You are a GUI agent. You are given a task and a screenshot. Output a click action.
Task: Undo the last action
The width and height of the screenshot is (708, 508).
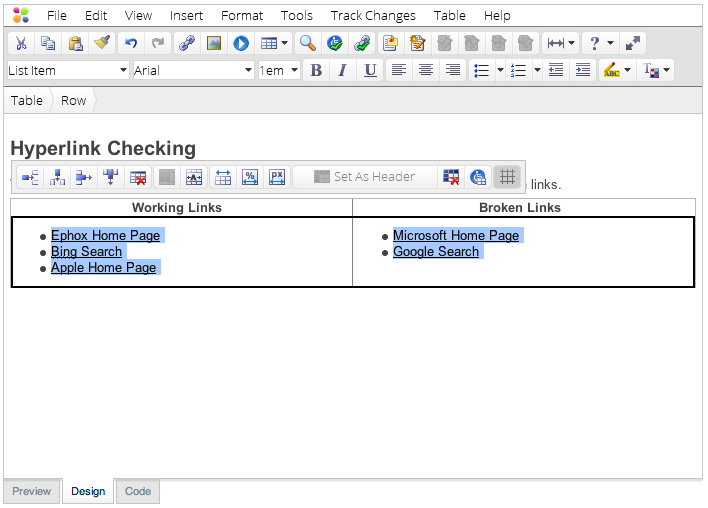pyautogui.click(x=131, y=43)
